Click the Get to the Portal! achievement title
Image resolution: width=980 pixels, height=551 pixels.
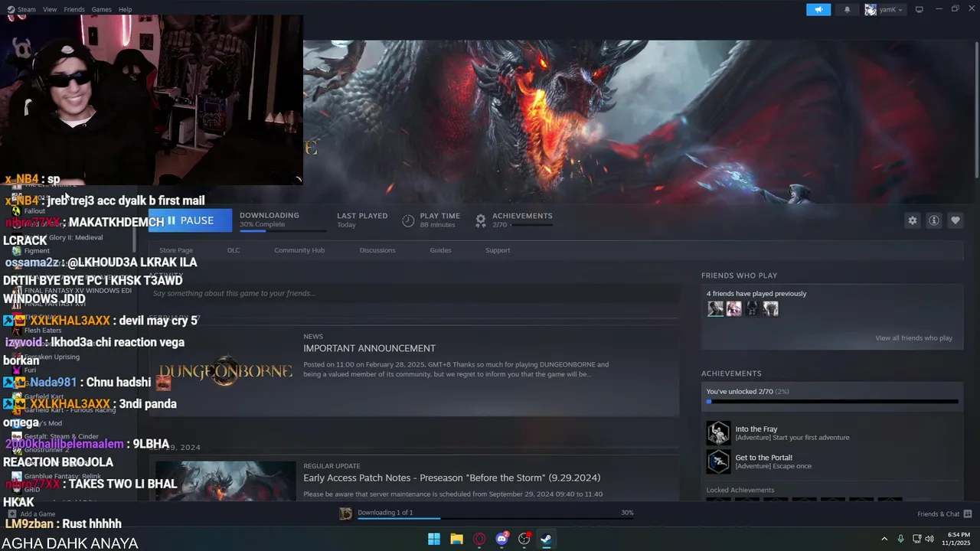click(x=764, y=458)
